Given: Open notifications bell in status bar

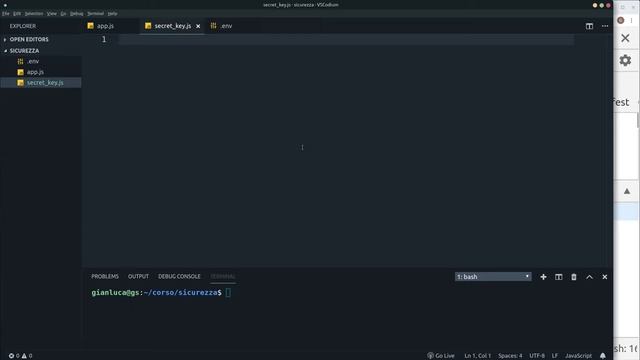Looking at the screenshot, I should coord(603,356).
